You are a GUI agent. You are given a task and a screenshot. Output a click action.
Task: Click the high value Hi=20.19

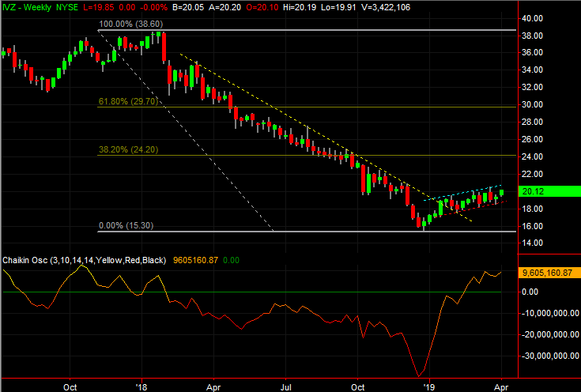click(x=300, y=7)
